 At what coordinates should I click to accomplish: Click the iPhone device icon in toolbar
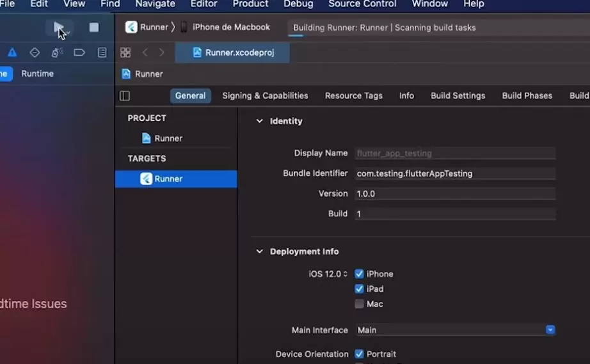point(184,27)
